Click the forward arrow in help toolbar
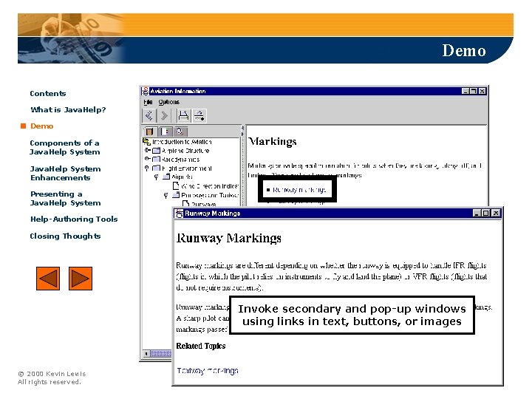 tap(164, 116)
